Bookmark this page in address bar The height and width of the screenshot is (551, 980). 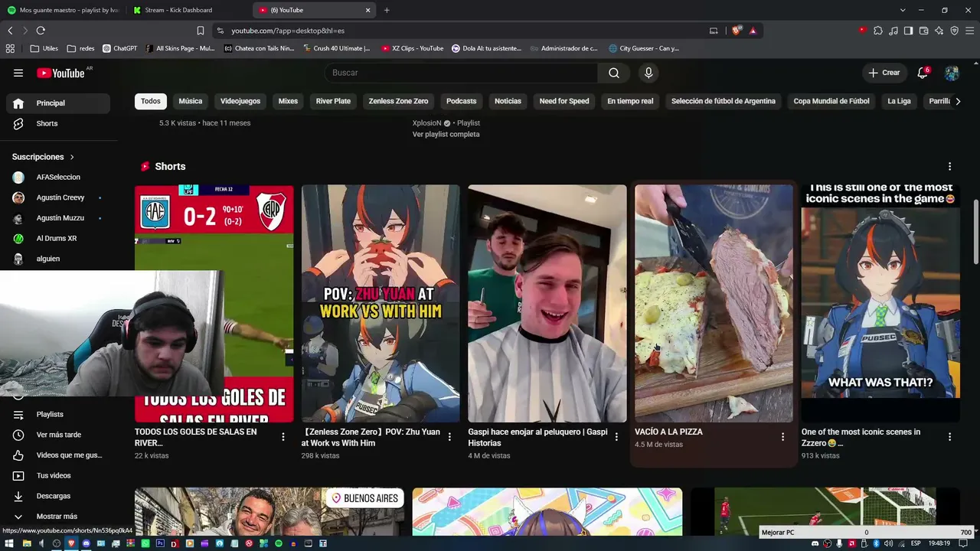point(201,31)
